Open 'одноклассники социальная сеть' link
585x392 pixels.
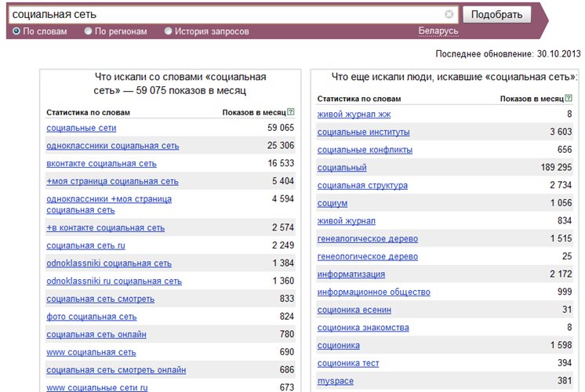pos(113,146)
